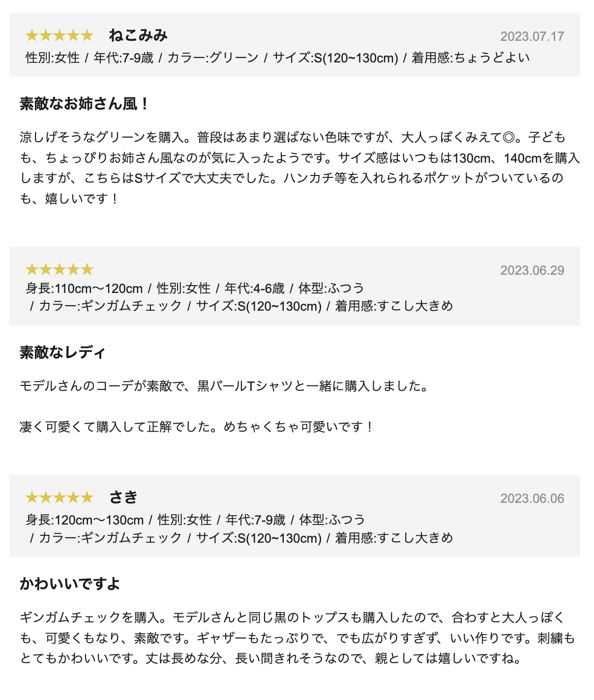Viewport: 594px width, 700px height.
Task: Click reviewer name さき
Action: (x=123, y=497)
